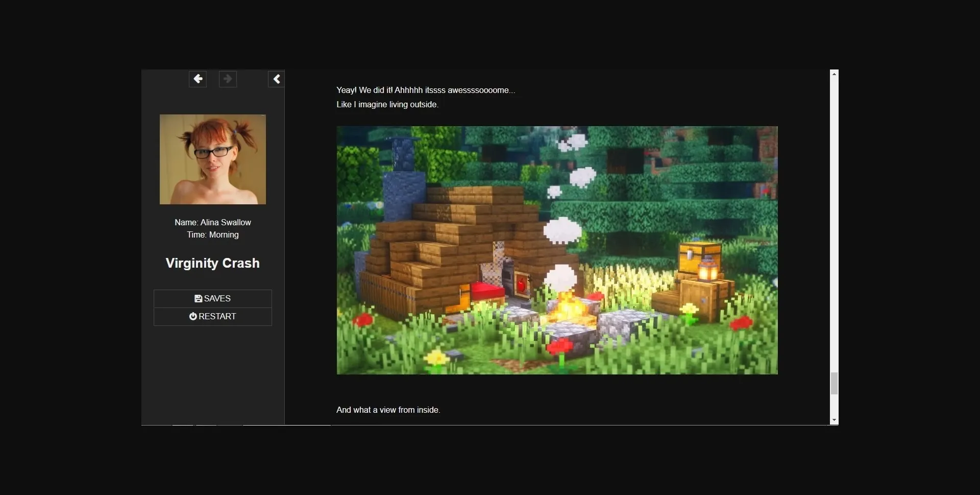Viewport: 980px width, 495px height.
Task: Click the scrollbar up arrow
Action: [834, 74]
